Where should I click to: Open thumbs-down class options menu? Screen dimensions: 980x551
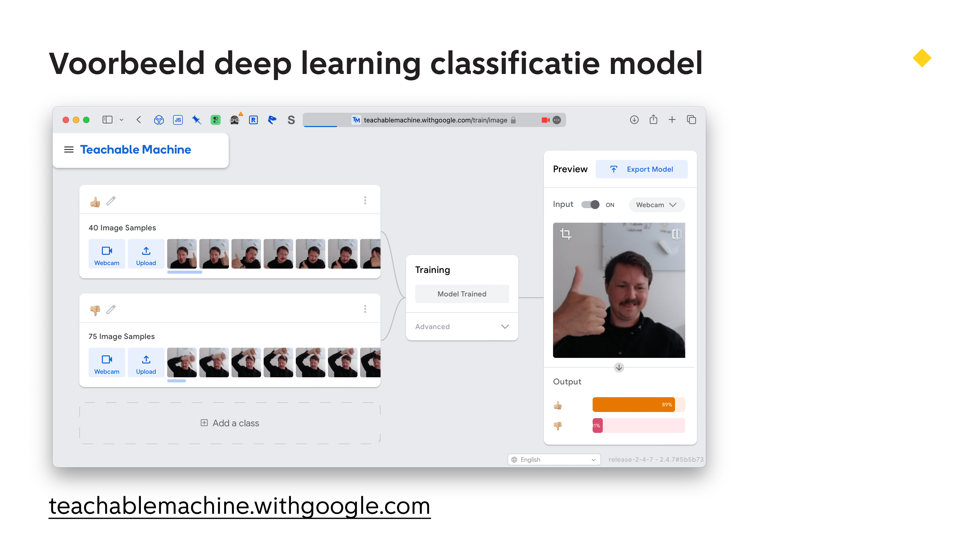point(365,309)
